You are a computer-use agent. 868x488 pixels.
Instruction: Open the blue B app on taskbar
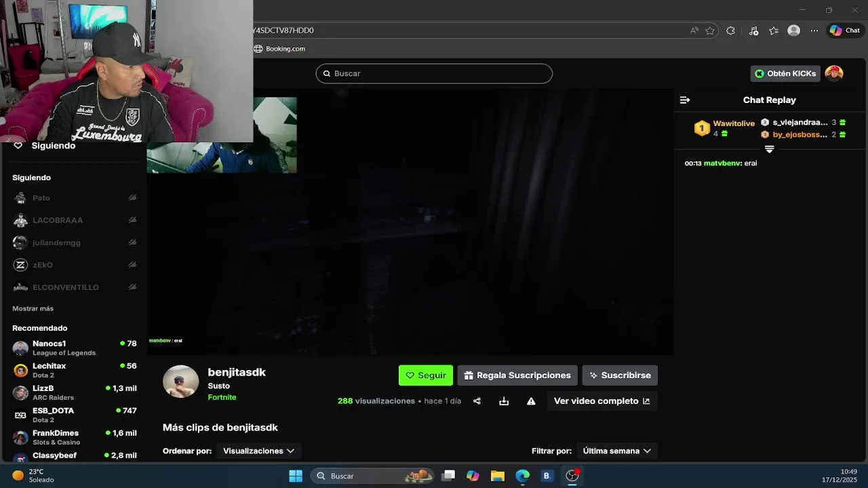(547, 476)
